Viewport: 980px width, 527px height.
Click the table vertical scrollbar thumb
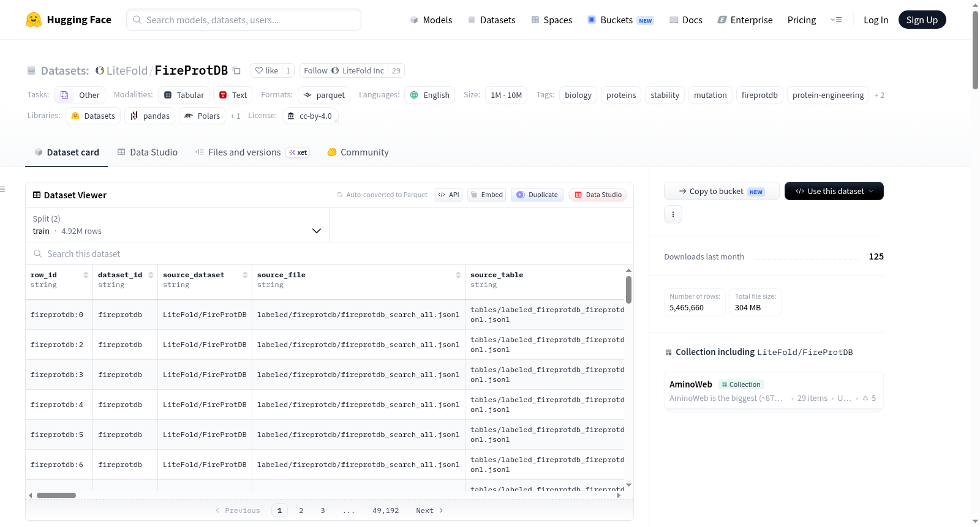click(628, 289)
